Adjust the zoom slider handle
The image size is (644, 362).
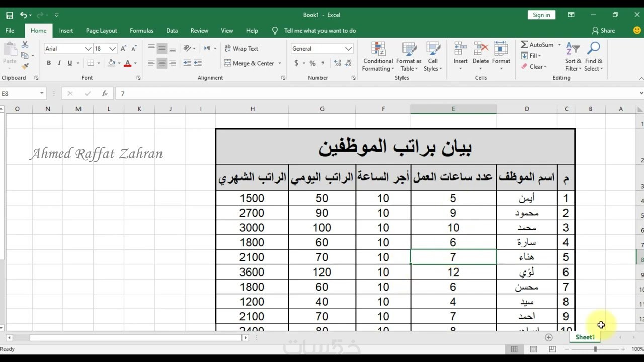click(x=595, y=349)
